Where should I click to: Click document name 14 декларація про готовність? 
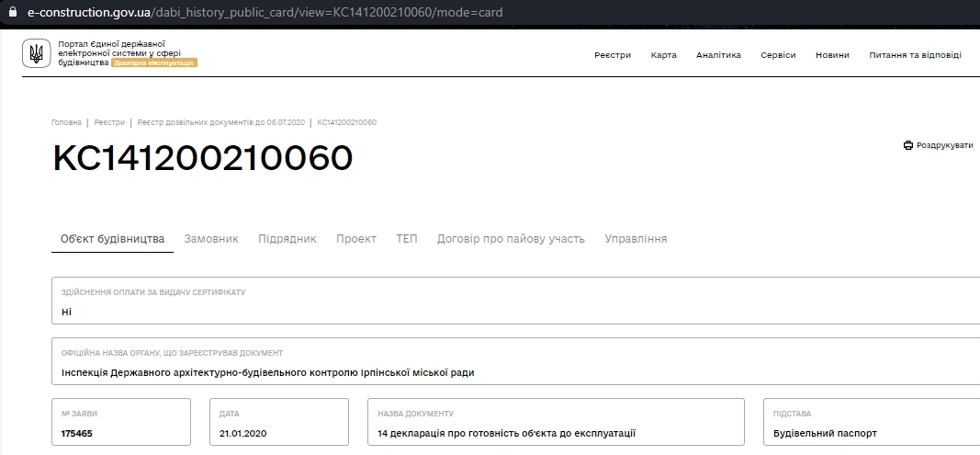[x=506, y=433]
